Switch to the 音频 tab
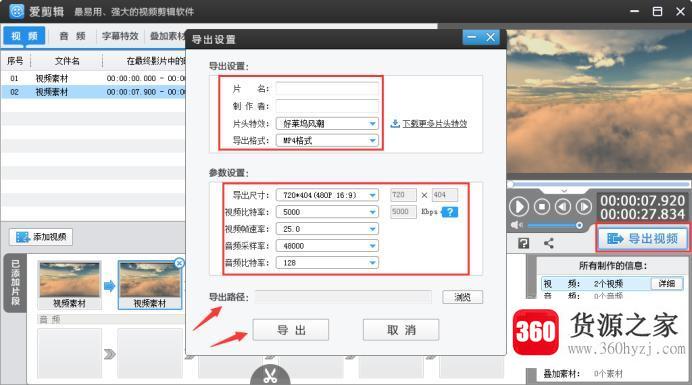692x385 pixels. (x=72, y=36)
